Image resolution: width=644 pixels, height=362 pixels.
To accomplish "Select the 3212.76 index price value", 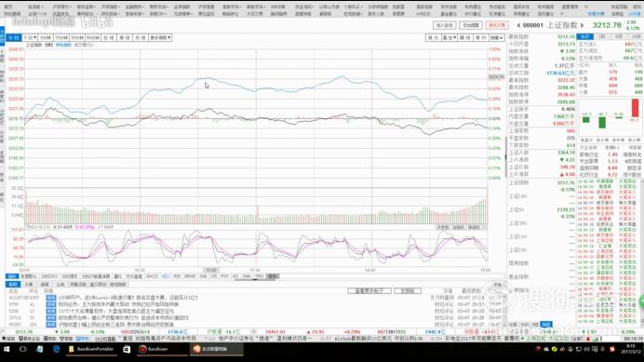I will click(x=607, y=25).
